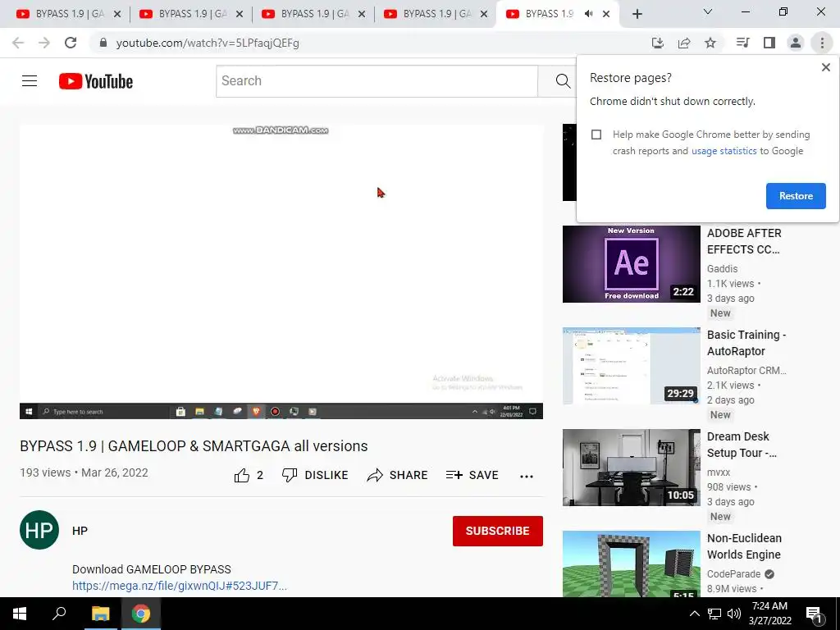Show hidden tray icons chevron in taskbar
Image resolution: width=840 pixels, height=630 pixels.
[x=694, y=614]
